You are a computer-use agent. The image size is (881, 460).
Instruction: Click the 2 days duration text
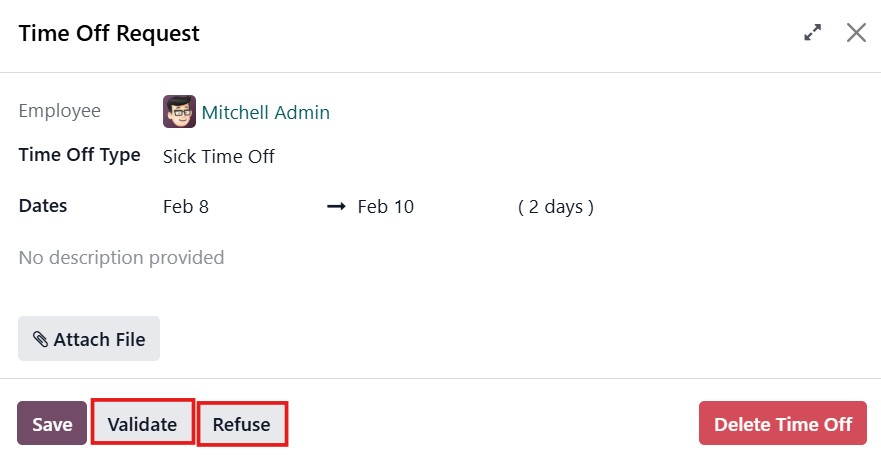point(556,207)
